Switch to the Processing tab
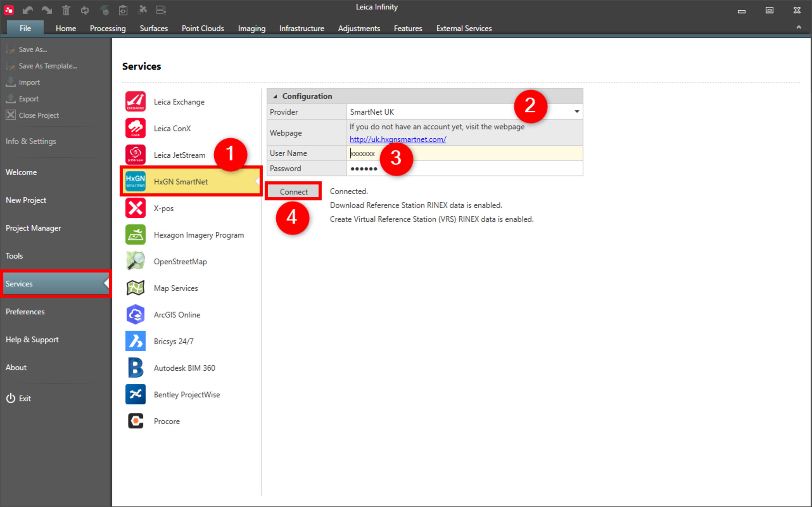 coord(108,28)
